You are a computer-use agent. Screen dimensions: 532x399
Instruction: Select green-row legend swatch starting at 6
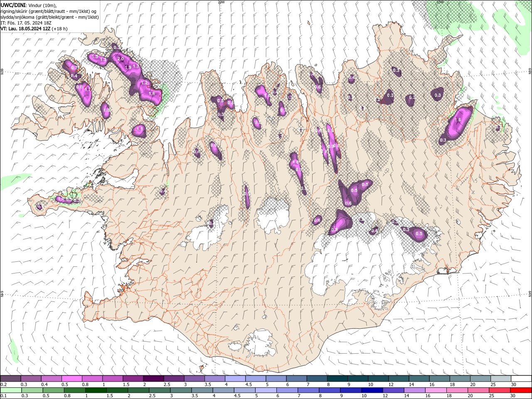[287, 390]
